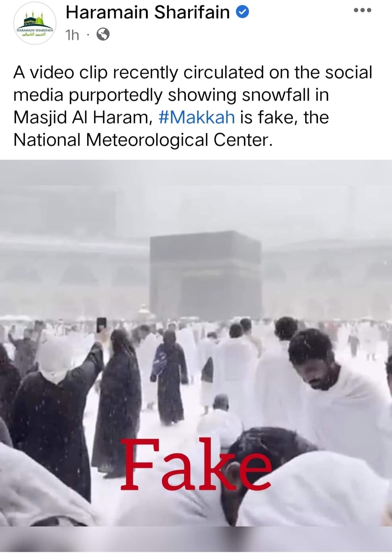Click the 1h post timestamp
This screenshot has width=392, height=555.
coord(72,35)
